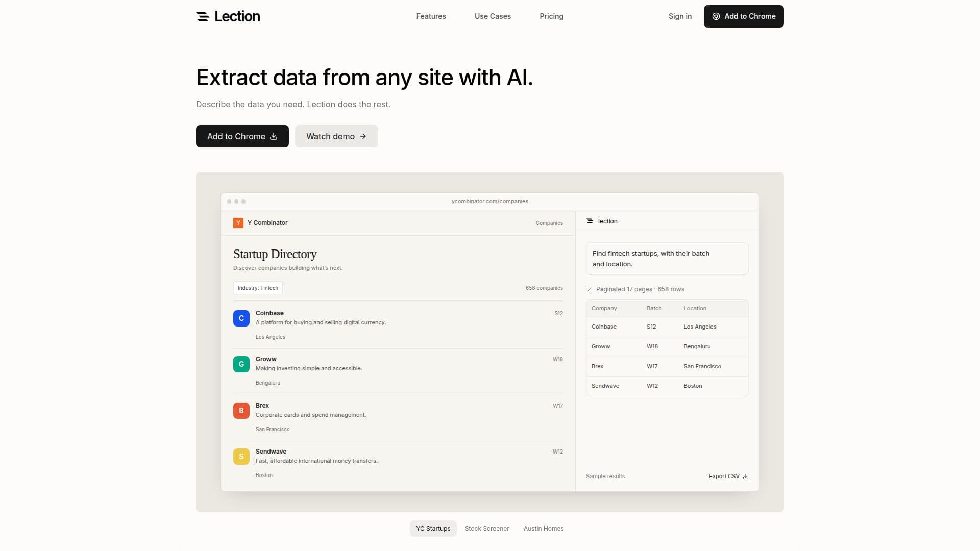Click the download icon on hero Add to Chrome

click(x=274, y=136)
